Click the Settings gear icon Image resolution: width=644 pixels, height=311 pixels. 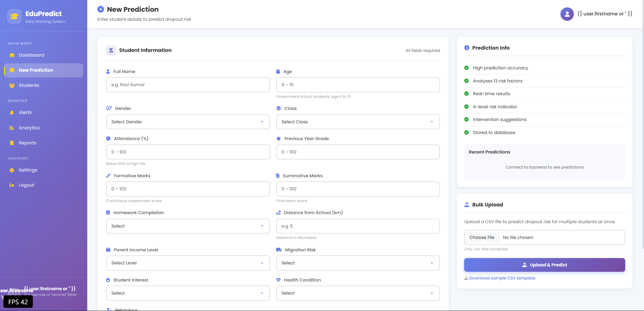click(x=12, y=170)
